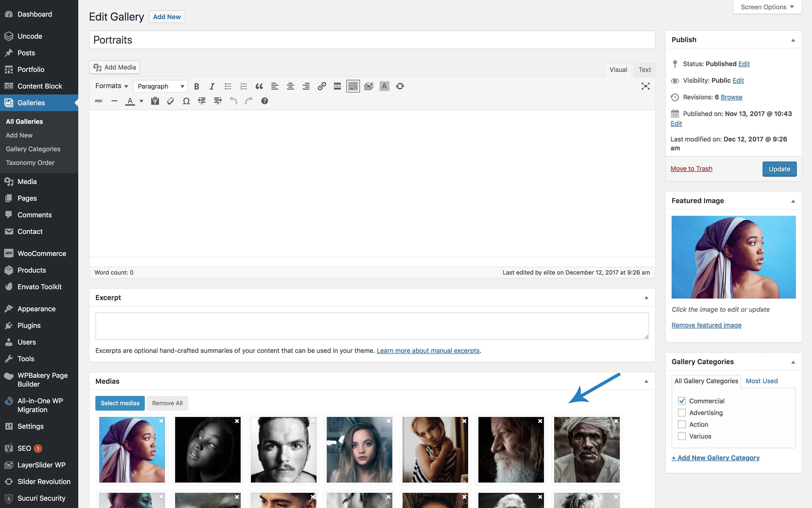Click the Bold formatting icon
This screenshot has width=812, height=508.
tap(197, 86)
